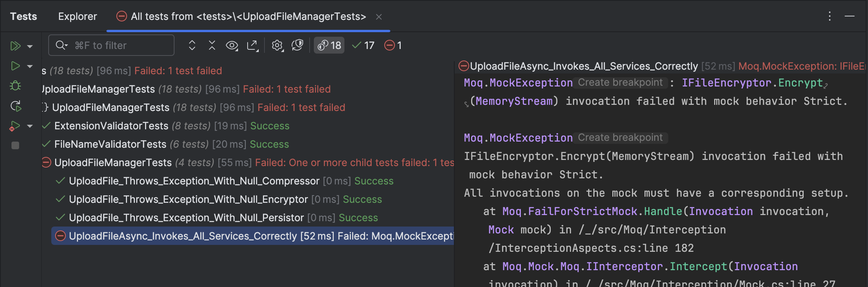Toggle the 1 failed test filter
Viewport: 868px width, 287px height.
[x=393, y=46]
